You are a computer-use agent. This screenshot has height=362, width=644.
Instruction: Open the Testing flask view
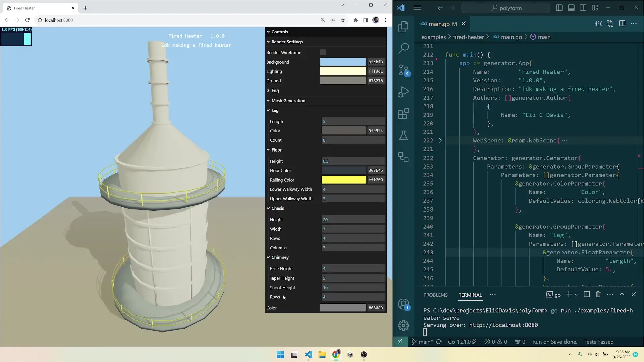coord(404,135)
